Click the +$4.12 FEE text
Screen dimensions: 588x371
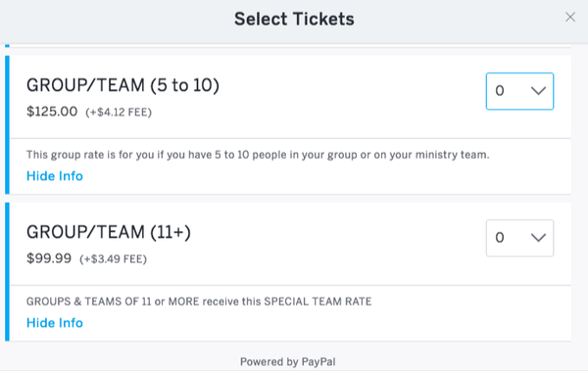[119, 113]
